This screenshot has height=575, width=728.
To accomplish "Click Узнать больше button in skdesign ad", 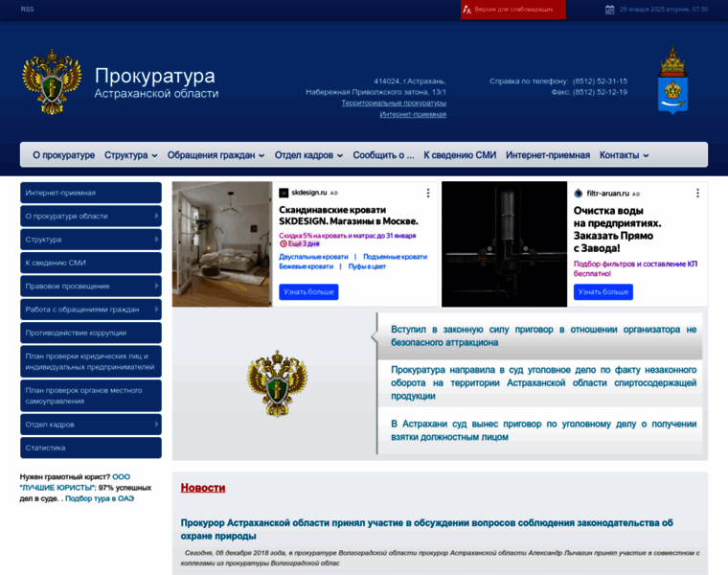I will [x=308, y=292].
